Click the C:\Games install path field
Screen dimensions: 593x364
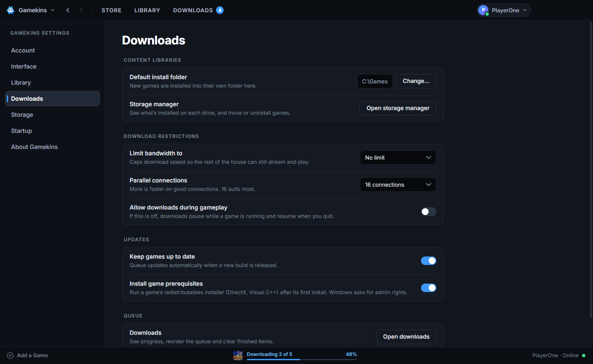(x=375, y=81)
